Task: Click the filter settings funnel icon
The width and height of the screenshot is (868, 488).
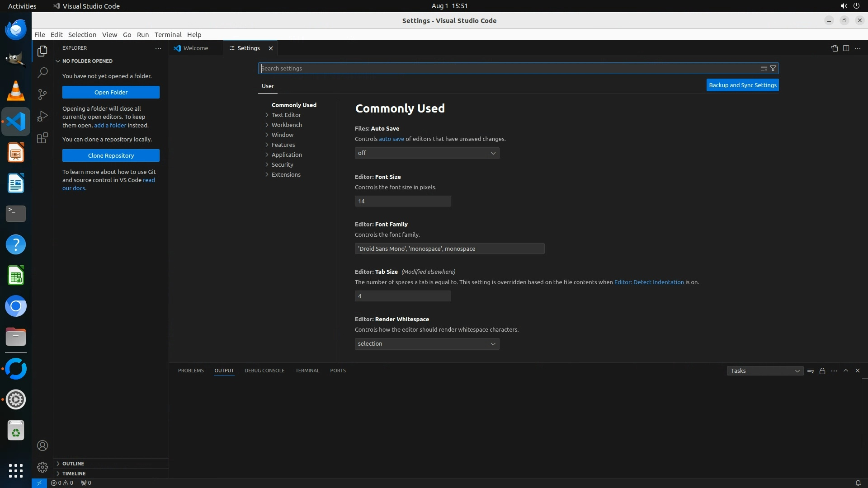Action: 773,68
